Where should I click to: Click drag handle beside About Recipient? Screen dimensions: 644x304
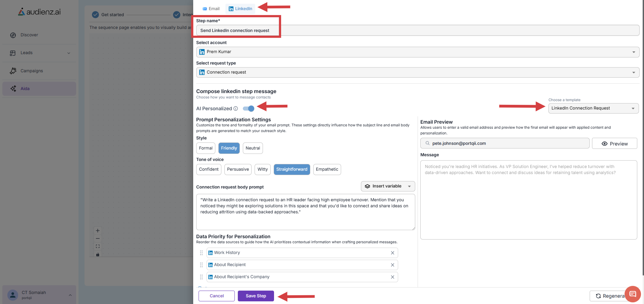[201, 265]
